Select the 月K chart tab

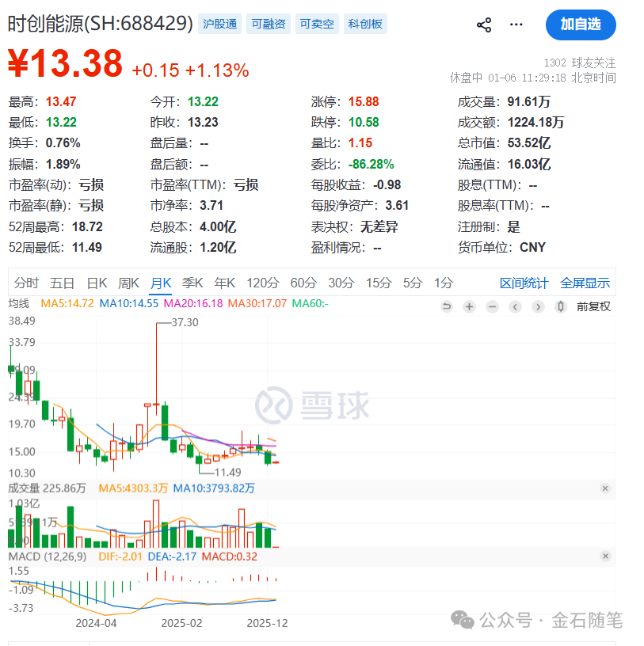tap(161, 283)
